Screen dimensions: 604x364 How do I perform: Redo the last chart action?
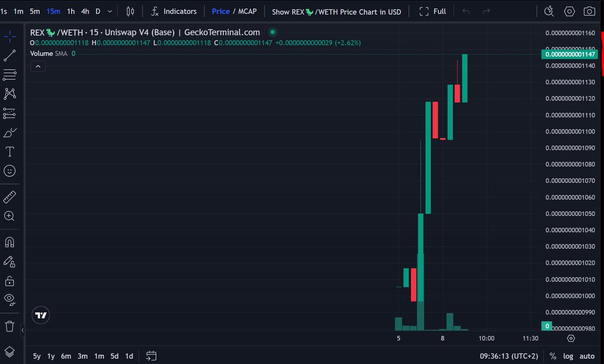click(486, 11)
